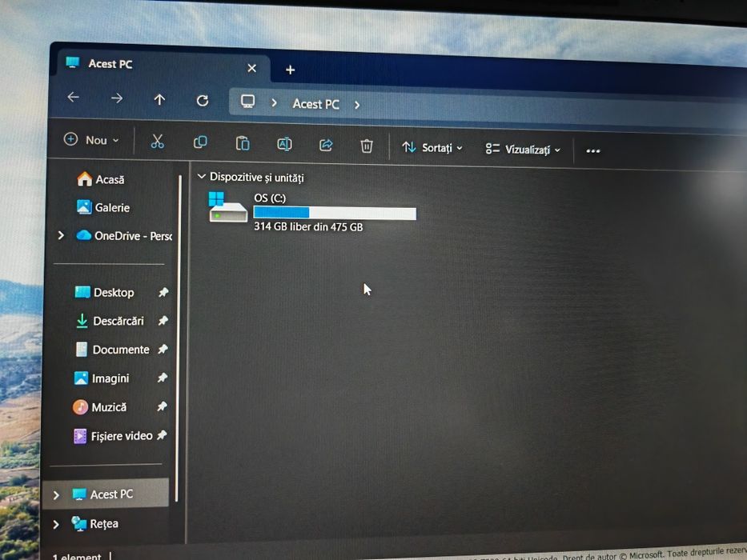This screenshot has width=747, height=560.
Task: Open the Sortați dropdown
Action: click(432, 148)
